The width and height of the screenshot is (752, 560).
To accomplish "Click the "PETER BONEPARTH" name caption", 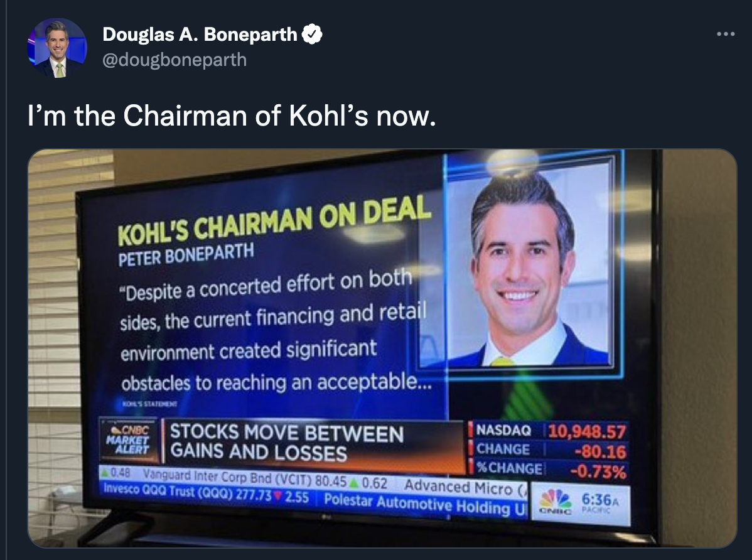I will pos(186,254).
